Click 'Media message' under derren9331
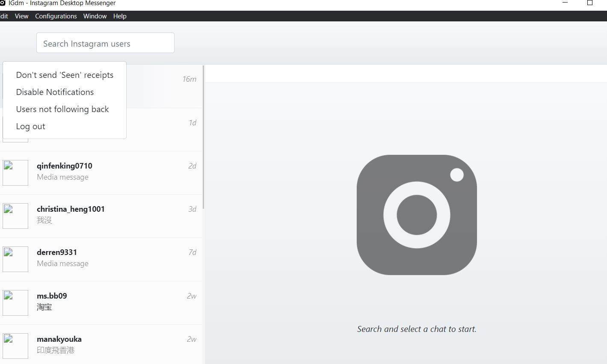Image resolution: width=607 pixels, height=364 pixels. tap(62, 263)
